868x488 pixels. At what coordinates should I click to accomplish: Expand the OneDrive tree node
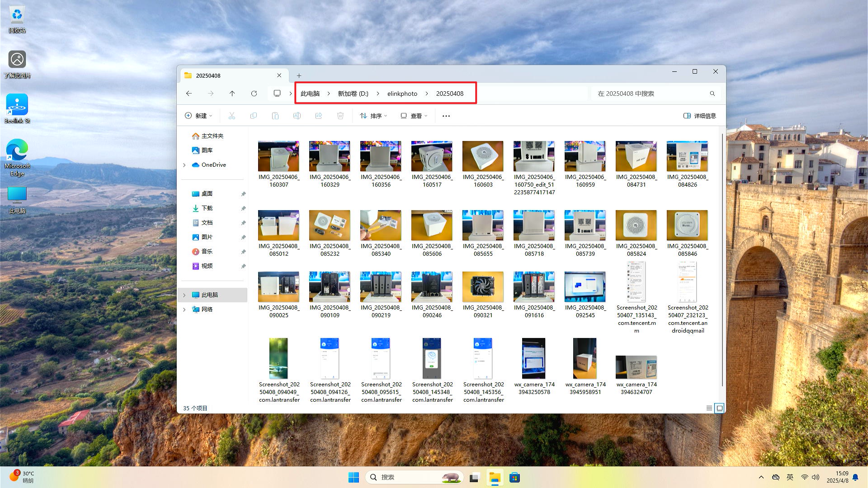184,165
